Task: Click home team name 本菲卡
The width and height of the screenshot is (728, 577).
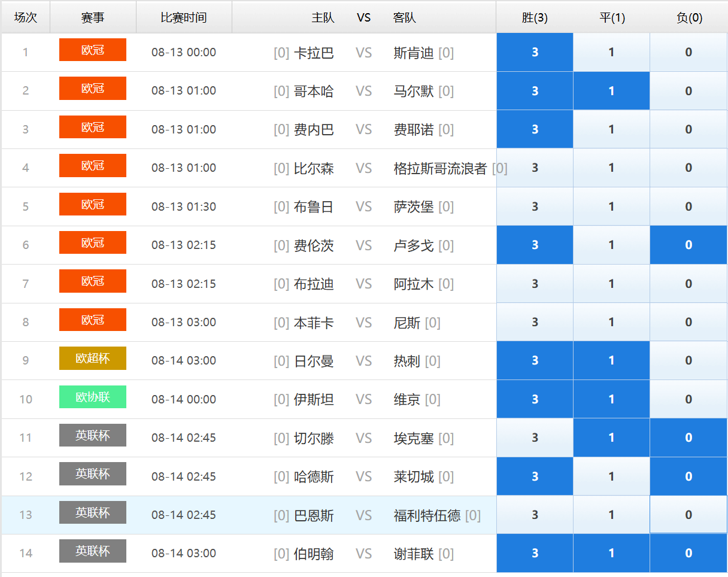Action: pyautogui.click(x=314, y=323)
